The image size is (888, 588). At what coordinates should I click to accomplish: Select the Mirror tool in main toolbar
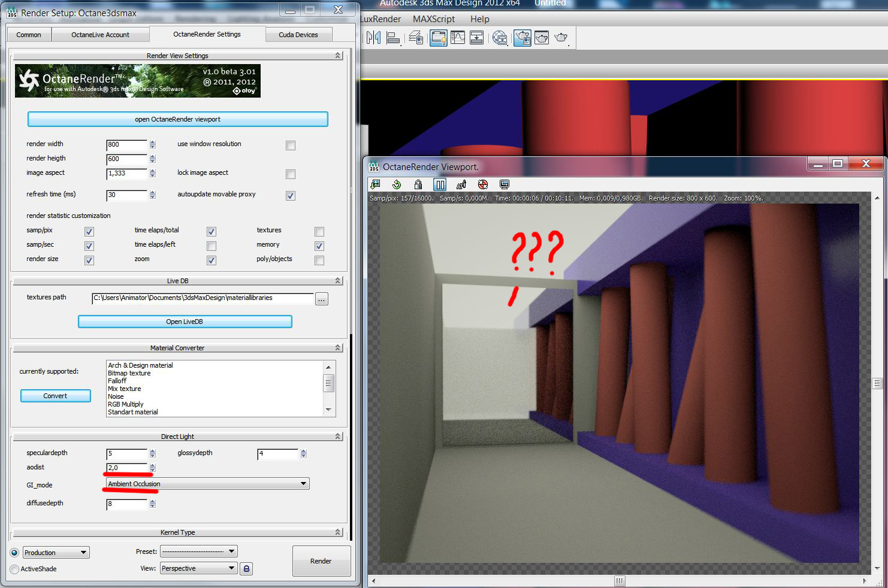click(x=373, y=38)
